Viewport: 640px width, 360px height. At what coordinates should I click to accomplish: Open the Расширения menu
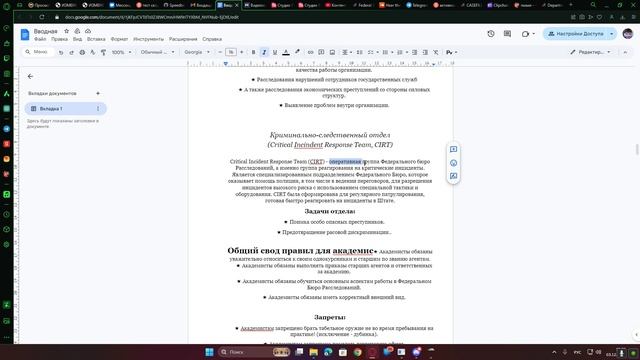click(x=183, y=39)
